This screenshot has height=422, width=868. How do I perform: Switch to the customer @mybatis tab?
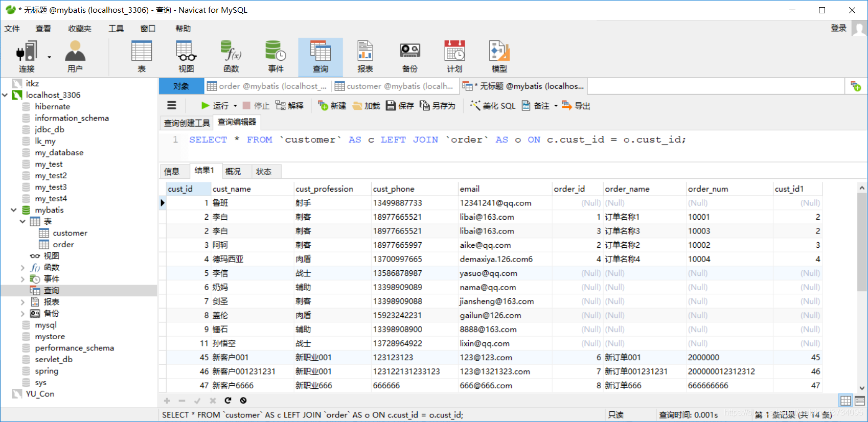tap(395, 86)
